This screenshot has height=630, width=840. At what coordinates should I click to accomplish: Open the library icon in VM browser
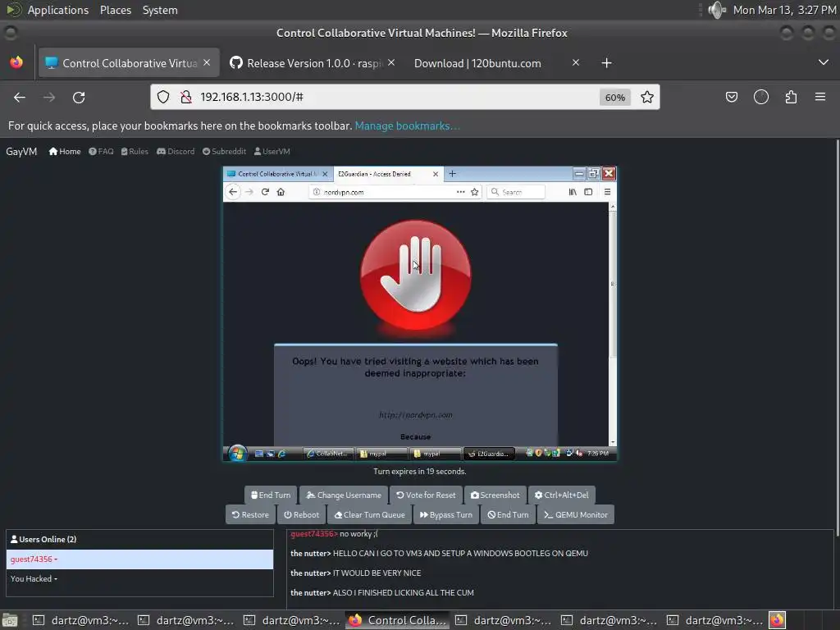click(x=573, y=192)
